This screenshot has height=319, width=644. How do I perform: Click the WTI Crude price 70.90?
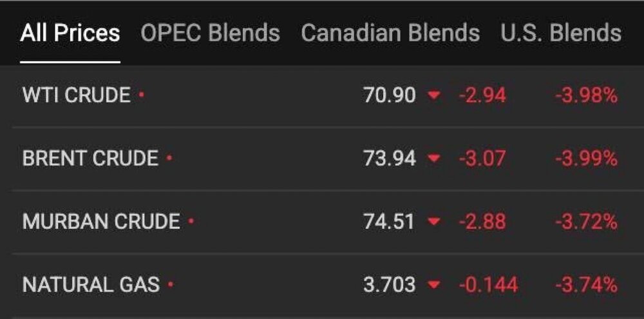click(389, 96)
